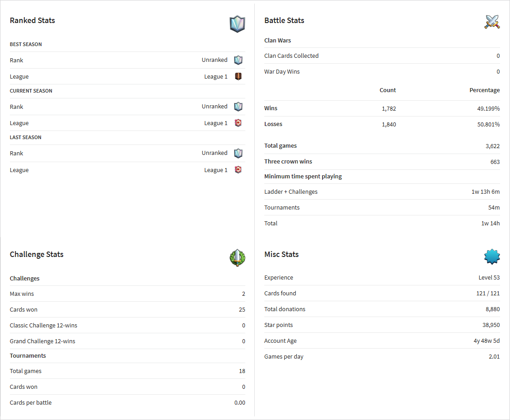Click the Three crown wins row label
Viewport: 510px width, 420px height.
(288, 162)
